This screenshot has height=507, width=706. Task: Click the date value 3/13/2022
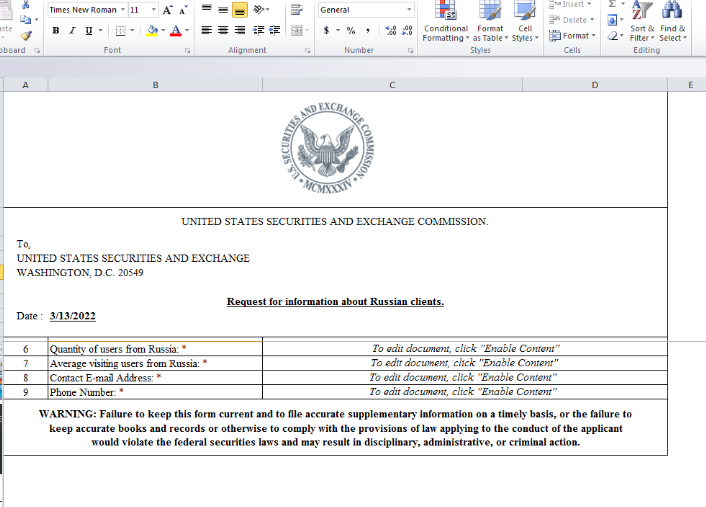coord(72,316)
